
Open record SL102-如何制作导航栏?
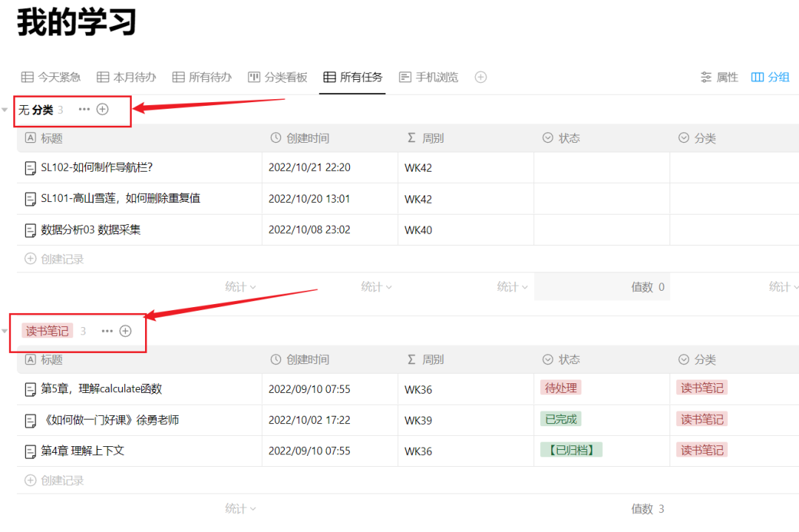click(97, 167)
